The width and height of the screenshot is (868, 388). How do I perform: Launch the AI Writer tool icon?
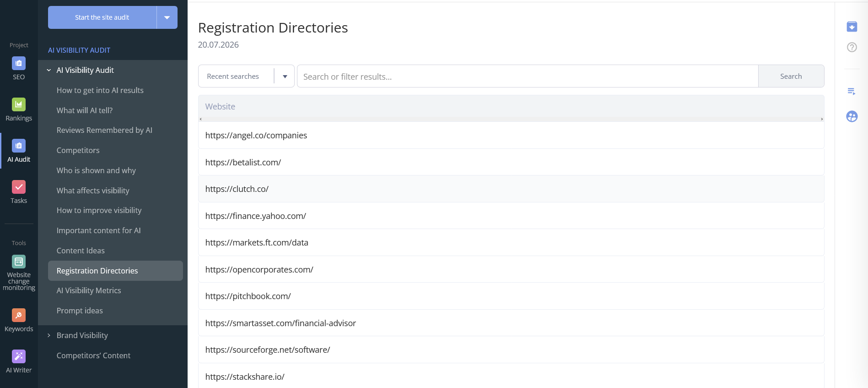19,356
